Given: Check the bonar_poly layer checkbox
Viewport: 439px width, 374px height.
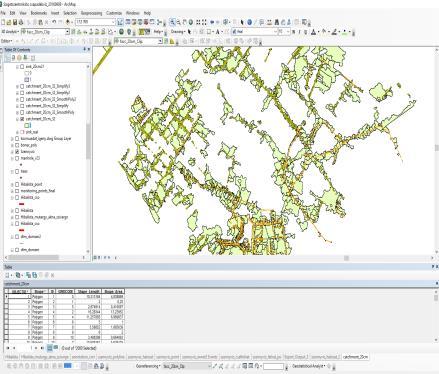Looking at the screenshot, I should [x=17, y=145].
